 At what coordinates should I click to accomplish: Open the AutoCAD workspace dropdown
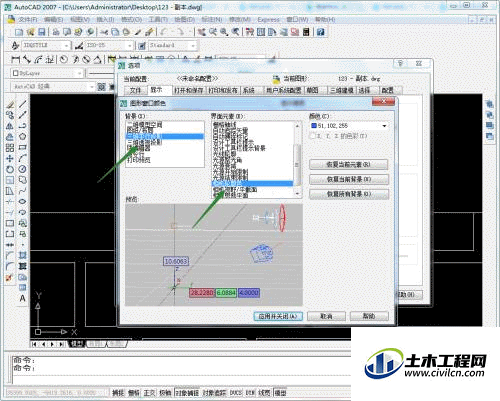coord(92,87)
